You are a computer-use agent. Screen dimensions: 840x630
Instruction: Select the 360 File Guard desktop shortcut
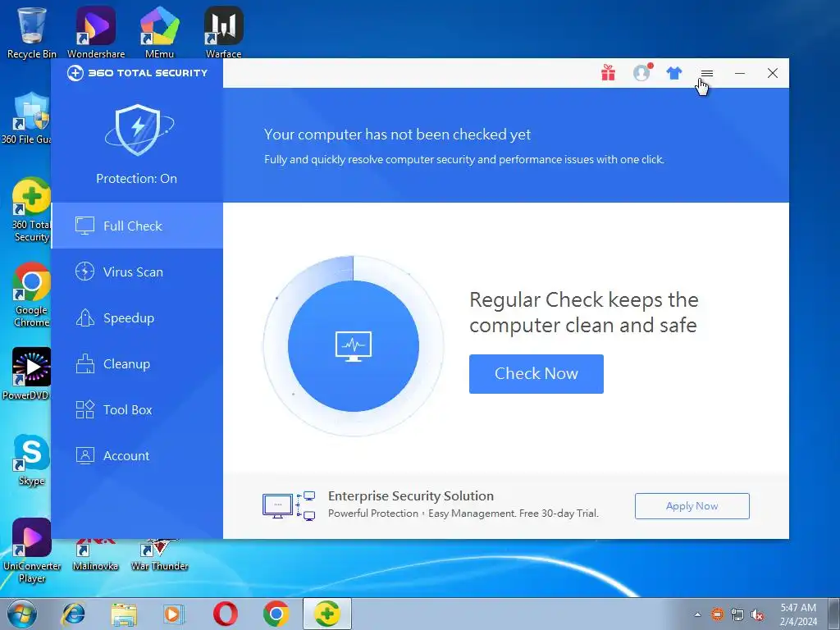point(27,118)
